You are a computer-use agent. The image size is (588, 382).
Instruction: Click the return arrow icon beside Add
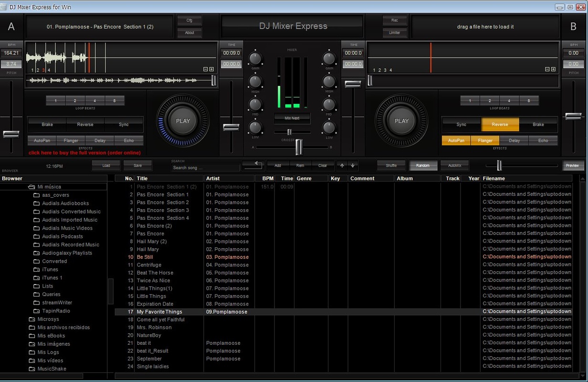click(x=253, y=165)
